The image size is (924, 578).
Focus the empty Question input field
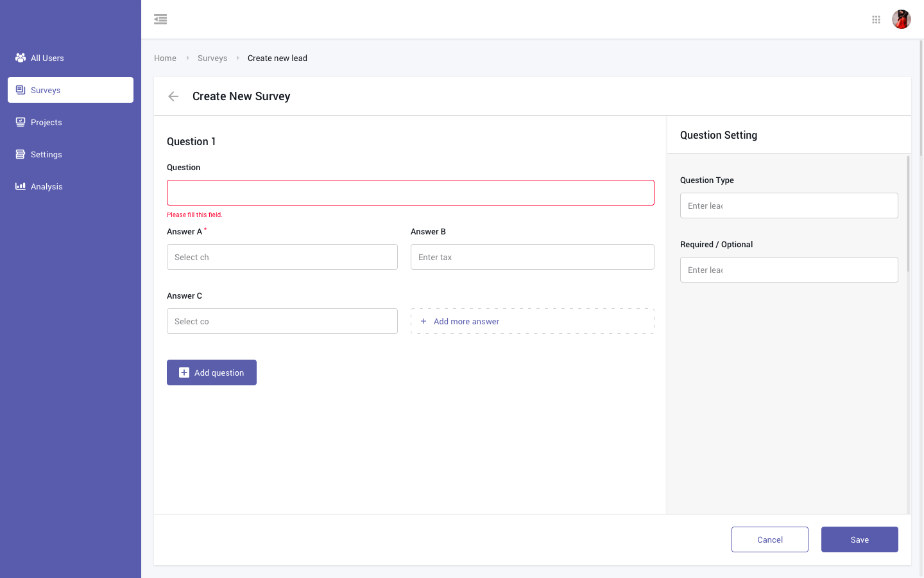click(x=410, y=193)
